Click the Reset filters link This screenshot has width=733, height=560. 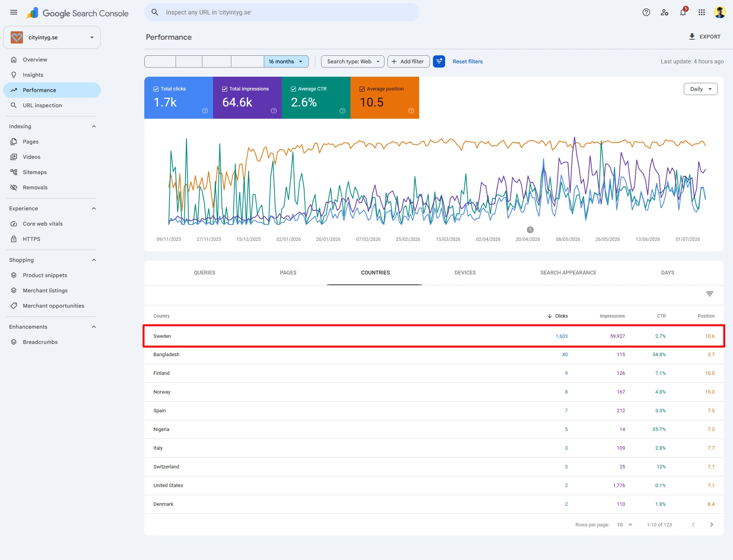click(x=467, y=61)
